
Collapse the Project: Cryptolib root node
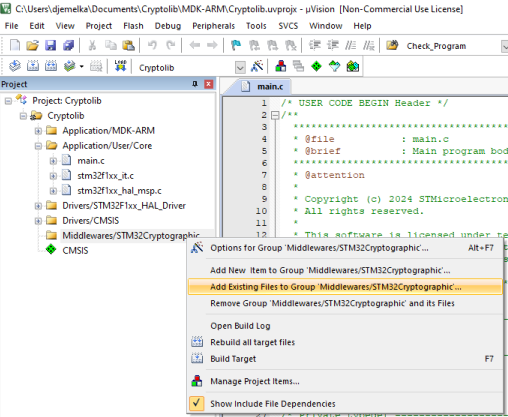8,101
